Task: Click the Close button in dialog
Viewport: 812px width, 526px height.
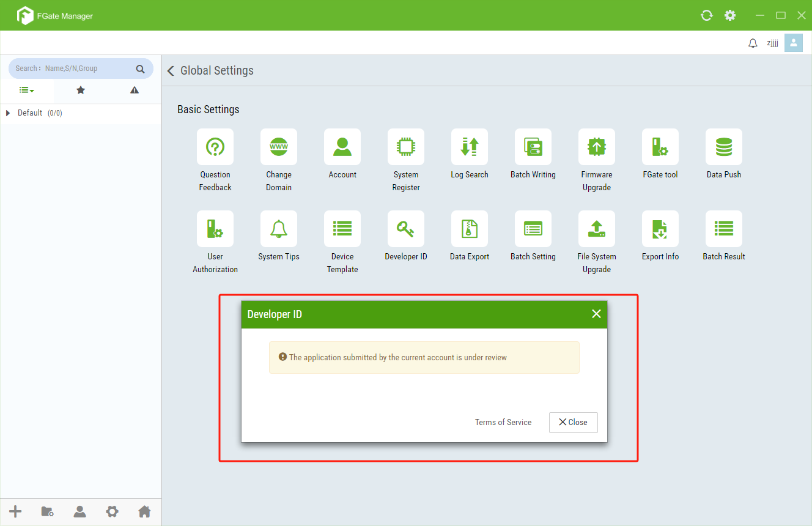Action: click(573, 423)
